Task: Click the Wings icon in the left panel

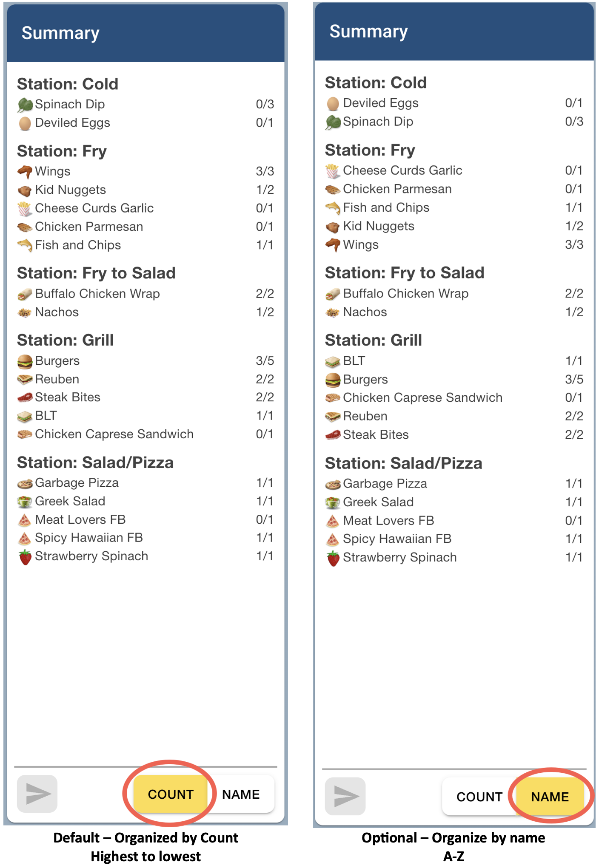Action: (x=25, y=172)
